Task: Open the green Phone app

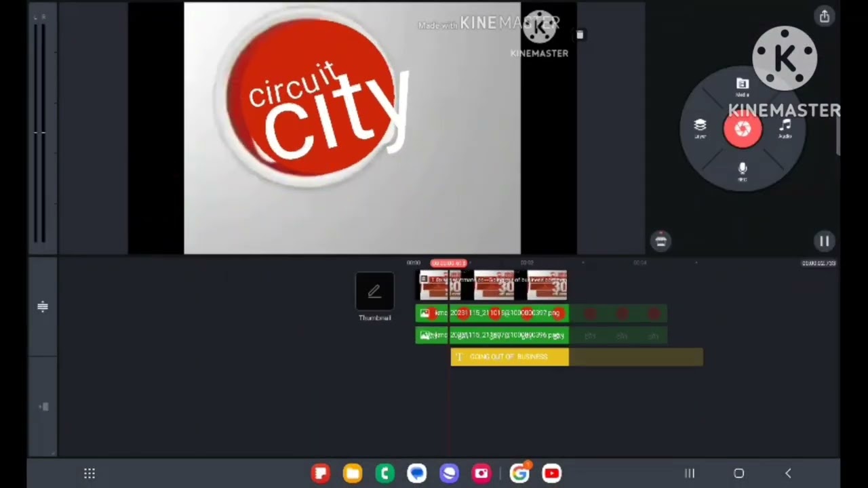Action: 384,473
